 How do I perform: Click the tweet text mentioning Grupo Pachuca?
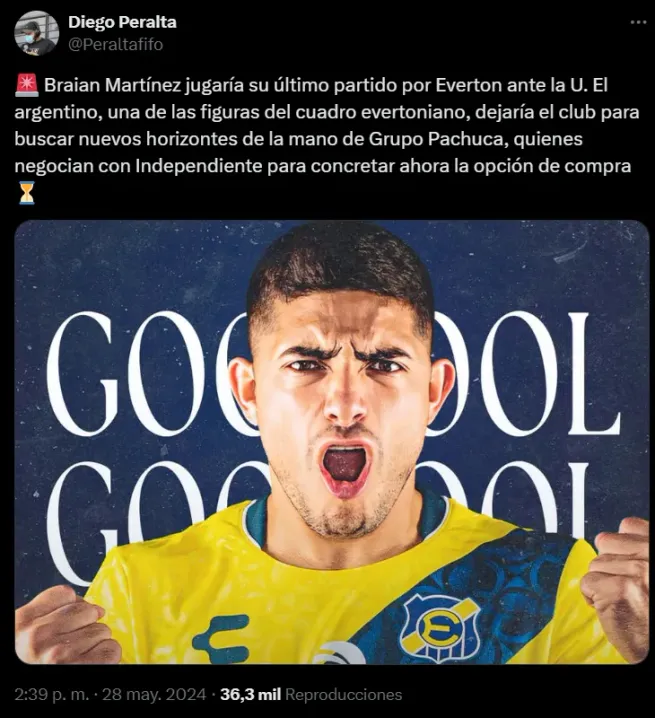[x=299, y=139]
